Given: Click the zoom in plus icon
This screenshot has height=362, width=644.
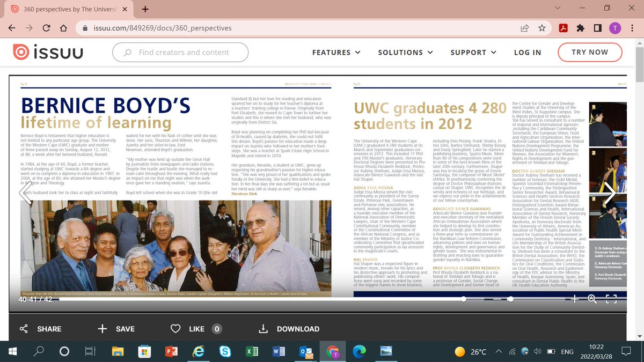Looking at the screenshot, I should (574, 299).
